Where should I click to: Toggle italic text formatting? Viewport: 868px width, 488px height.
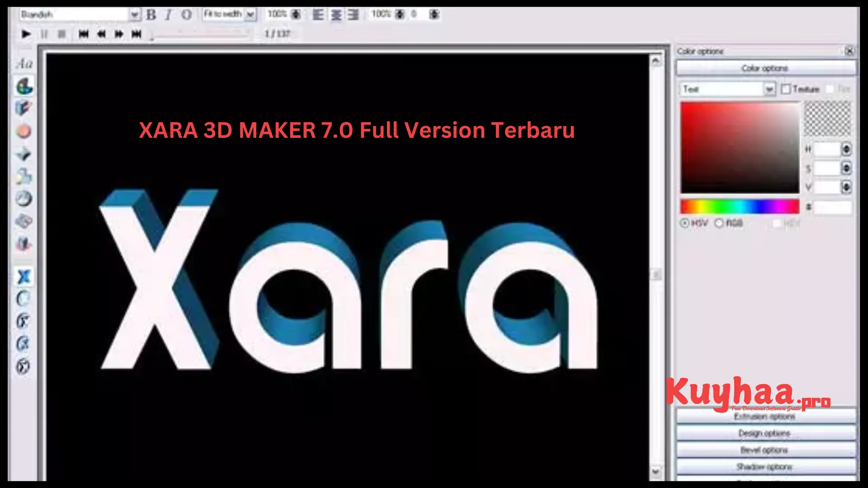(x=169, y=14)
